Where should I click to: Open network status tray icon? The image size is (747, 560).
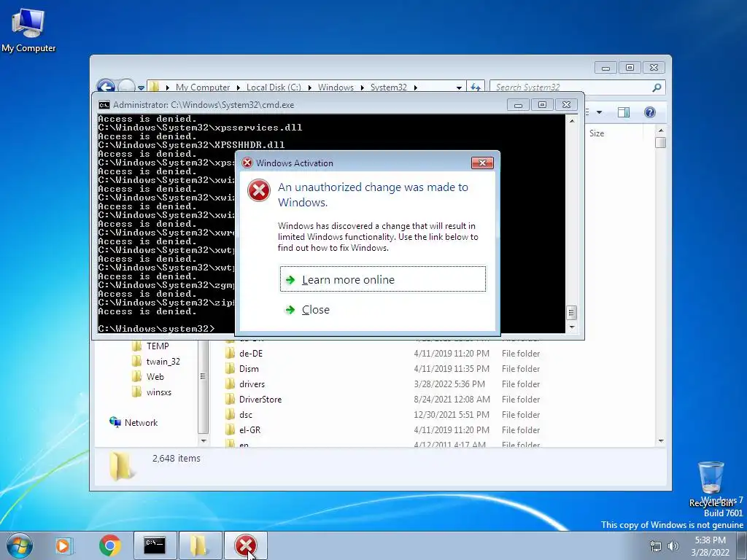coord(656,546)
